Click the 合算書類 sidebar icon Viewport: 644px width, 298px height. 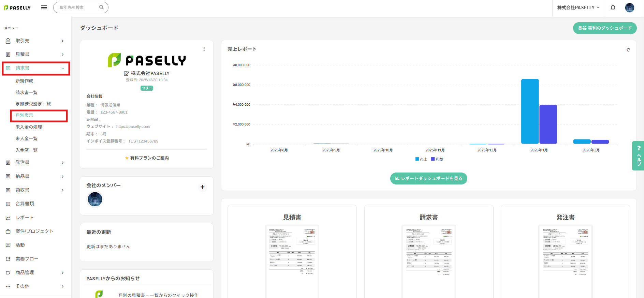pyautogui.click(x=8, y=204)
